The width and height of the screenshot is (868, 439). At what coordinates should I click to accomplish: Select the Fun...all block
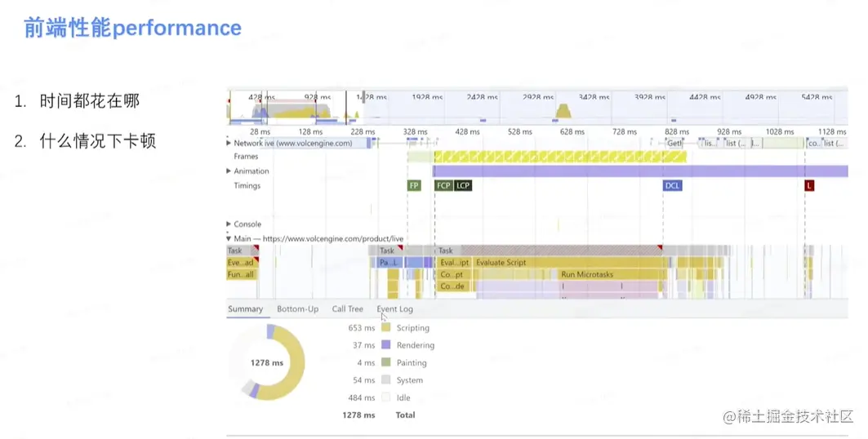click(242, 274)
